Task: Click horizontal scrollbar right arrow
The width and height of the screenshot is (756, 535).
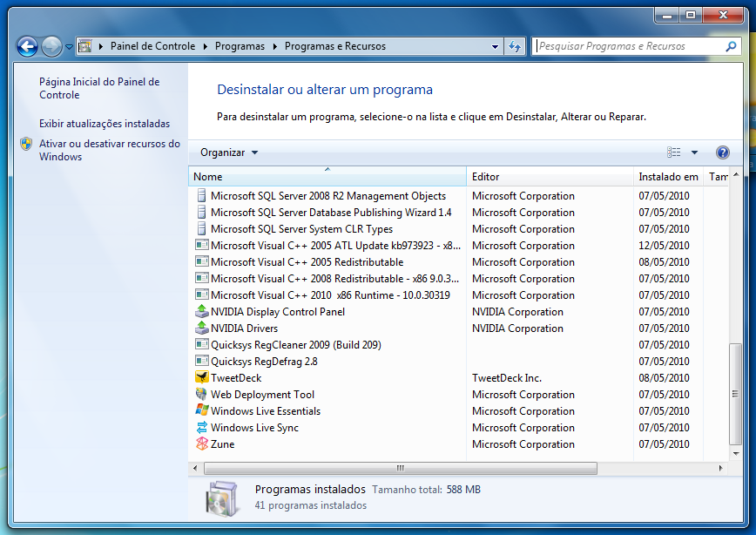Action: (x=721, y=468)
